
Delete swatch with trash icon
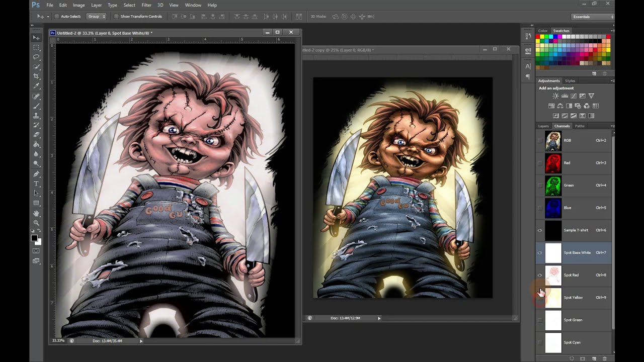coord(605,73)
